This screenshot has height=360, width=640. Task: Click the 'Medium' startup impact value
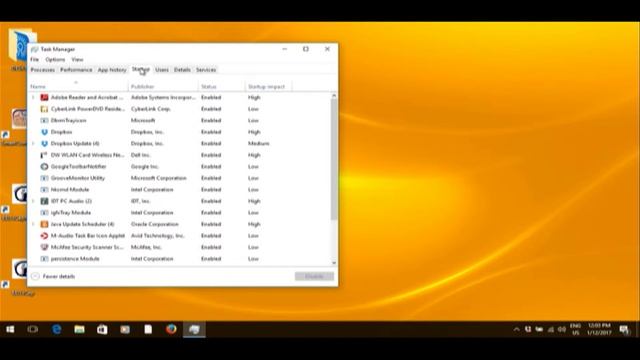pyautogui.click(x=258, y=144)
